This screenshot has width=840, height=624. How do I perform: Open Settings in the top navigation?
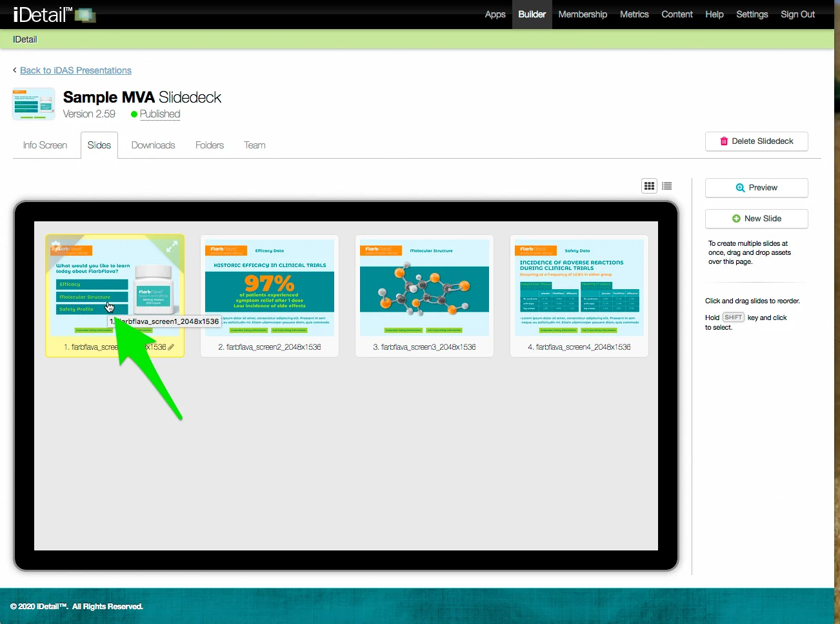(752, 14)
